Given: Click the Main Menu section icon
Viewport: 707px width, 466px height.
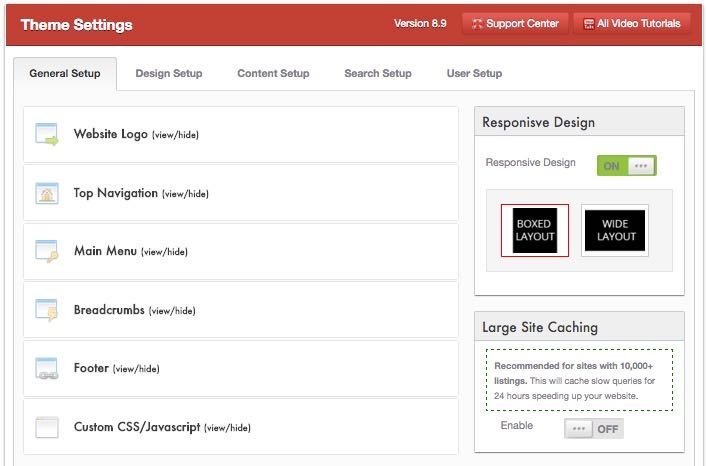Looking at the screenshot, I should point(47,251).
